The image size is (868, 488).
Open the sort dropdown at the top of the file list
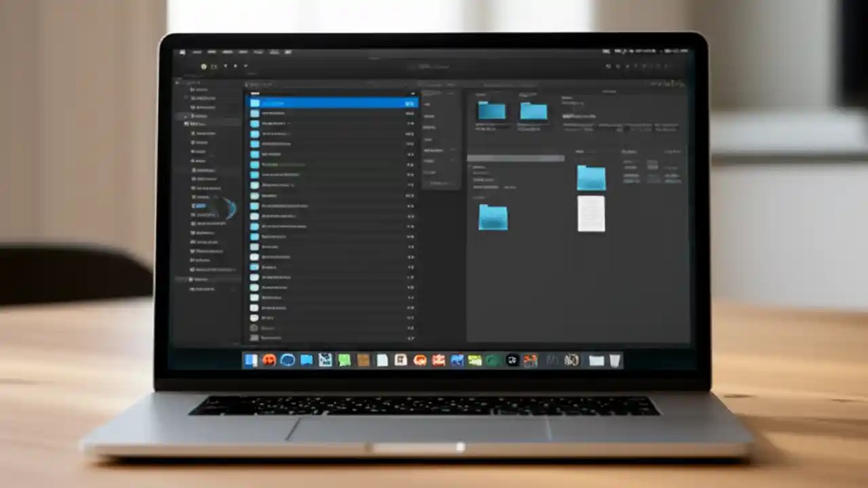(x=412, y=93)
